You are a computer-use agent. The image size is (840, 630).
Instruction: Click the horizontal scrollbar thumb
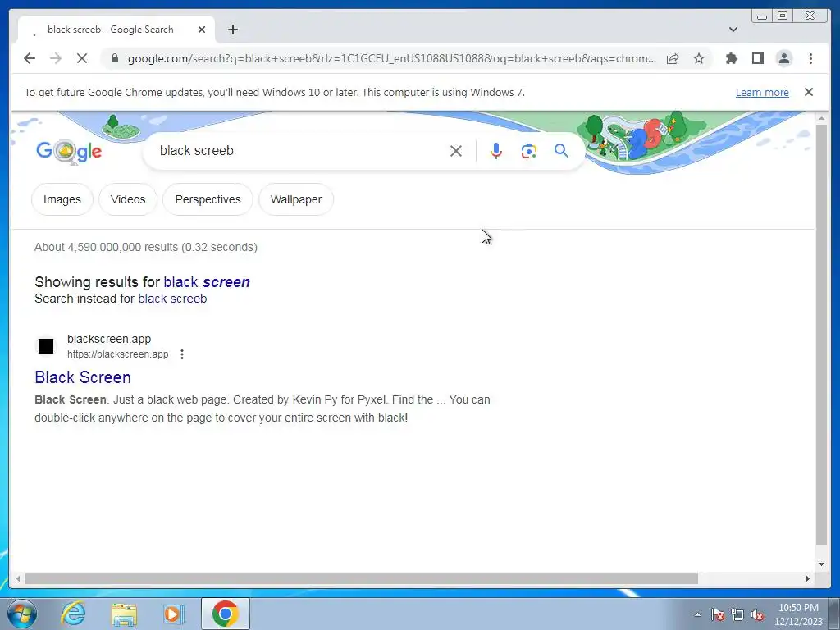pos(362,578)
